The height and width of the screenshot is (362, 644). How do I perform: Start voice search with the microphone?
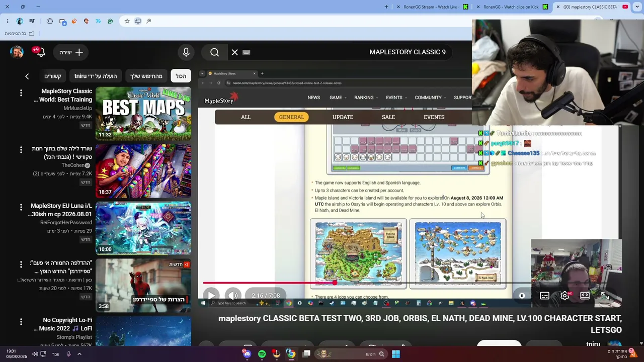[186, 52]
